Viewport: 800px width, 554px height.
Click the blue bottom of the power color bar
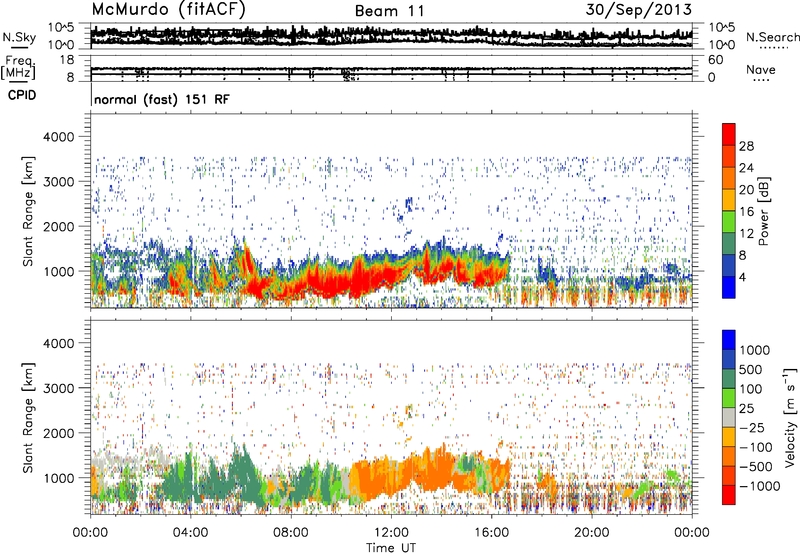(729, 287)
